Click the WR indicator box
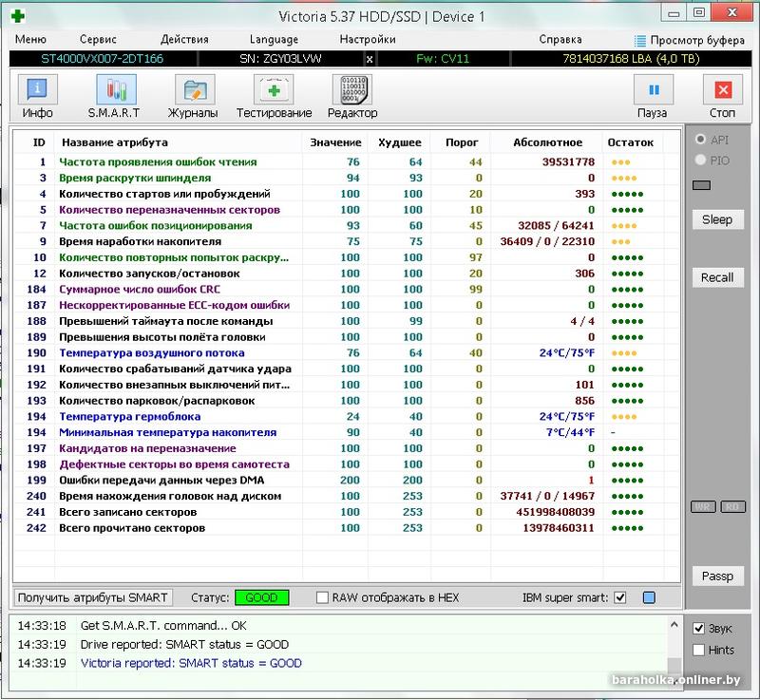Viewport: 760px width, 700px height. pos(703,506)
